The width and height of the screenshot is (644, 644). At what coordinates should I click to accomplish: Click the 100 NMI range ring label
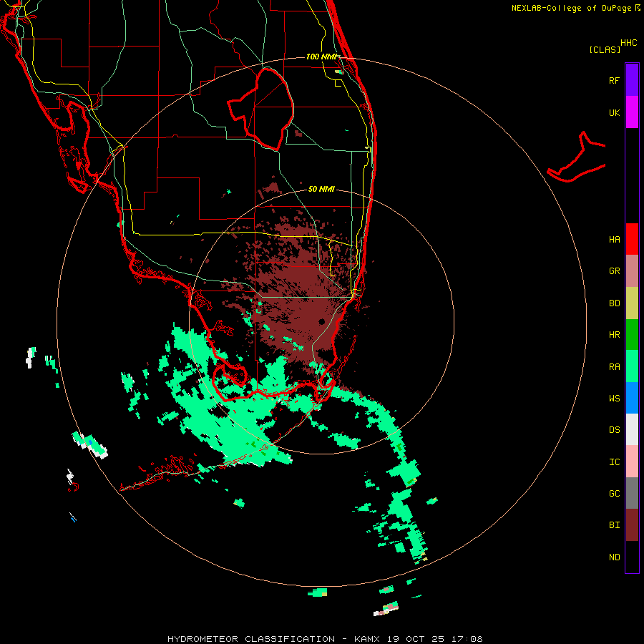click(x=322, y=57)
